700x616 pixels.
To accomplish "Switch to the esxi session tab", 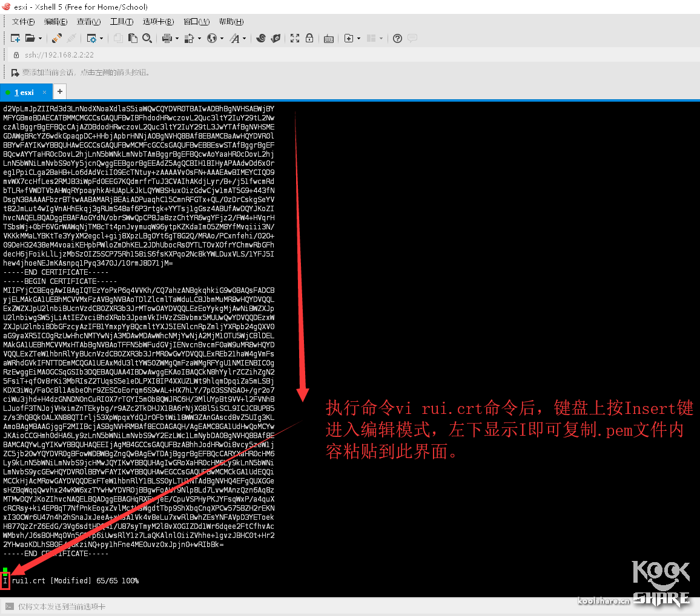I will [x=24, y=92].
